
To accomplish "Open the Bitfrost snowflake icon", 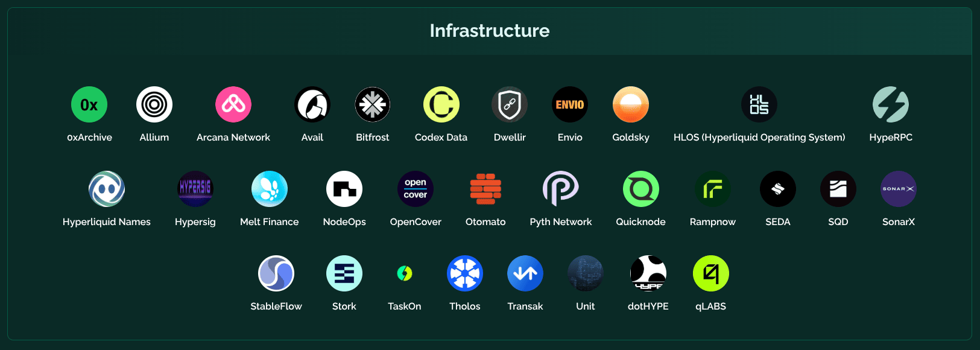I will click(373, 104).
